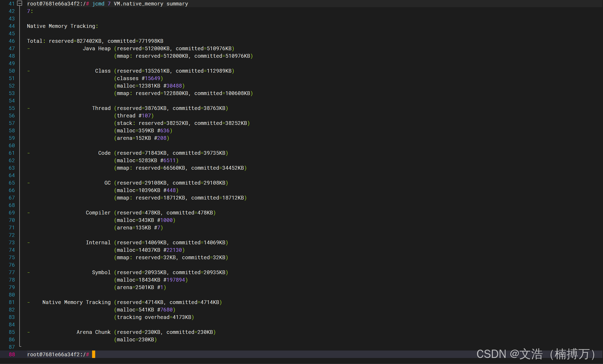
Task: Click the classes #15649 value
Action: 152,78
